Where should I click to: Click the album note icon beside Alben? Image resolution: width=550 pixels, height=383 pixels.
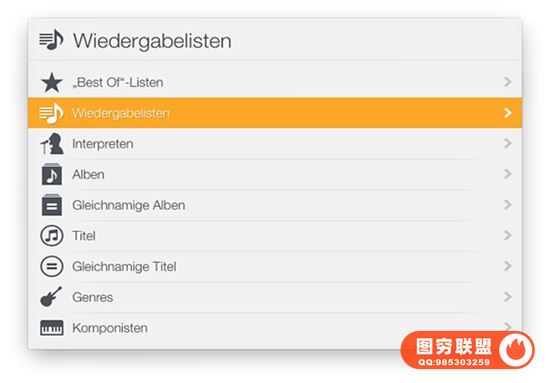tap(52, 174)
